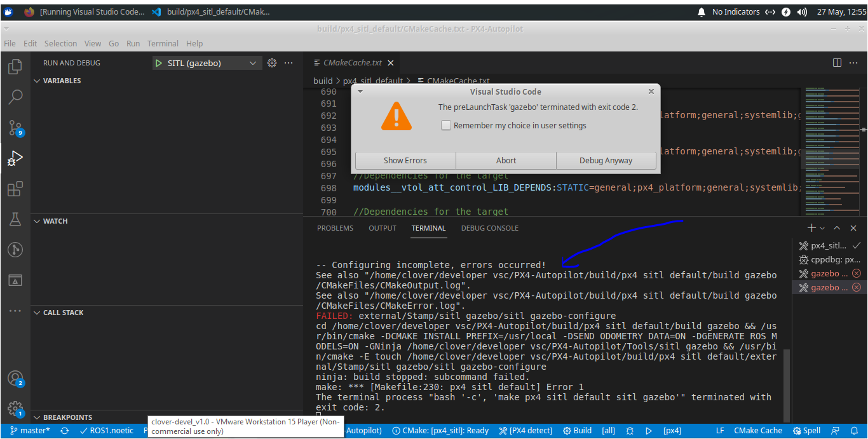The width and height of the screenshot is (868, 439).
Task: Check 'Remember my choice in user settings'
Action: click(445, 125)
